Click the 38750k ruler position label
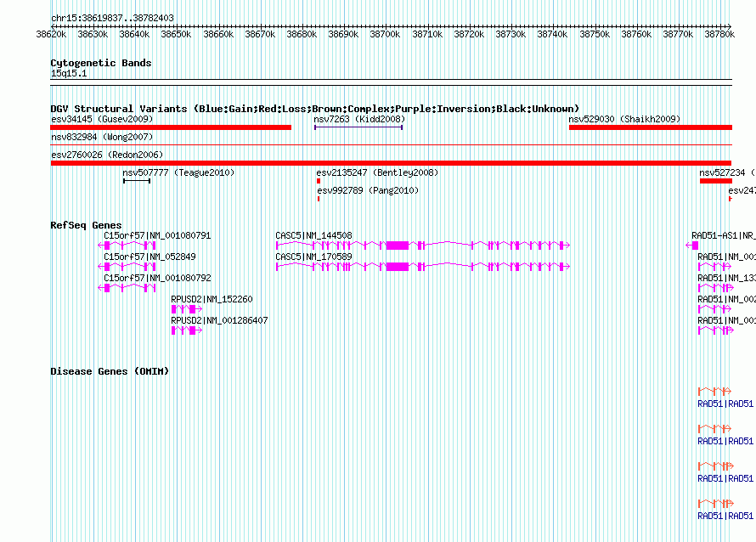756x542 pixels. tap(595, 34)
